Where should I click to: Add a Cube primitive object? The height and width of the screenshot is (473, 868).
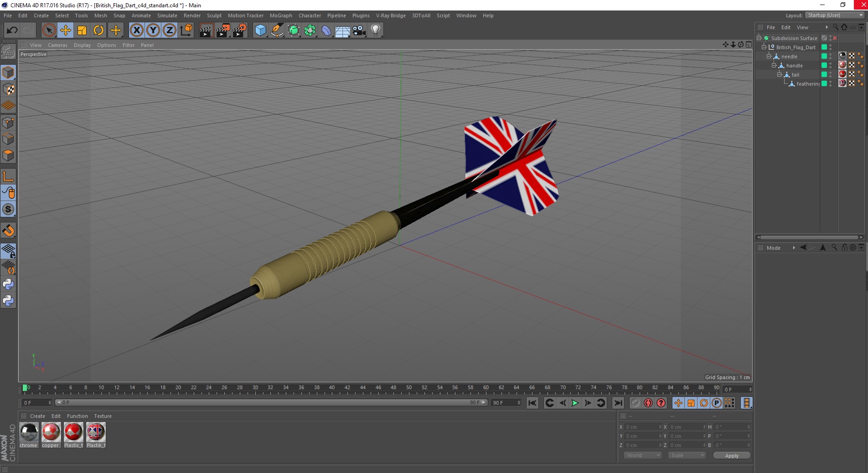pos(260,31)
